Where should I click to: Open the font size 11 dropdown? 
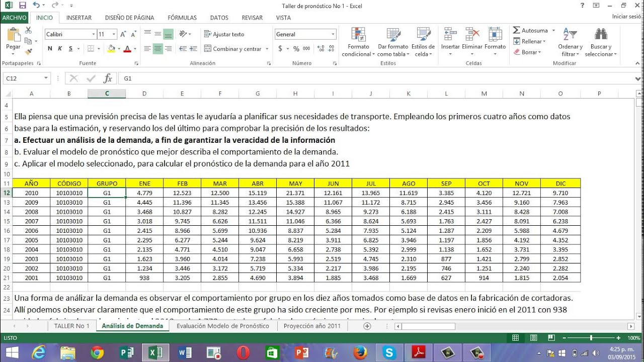(114, 34)
